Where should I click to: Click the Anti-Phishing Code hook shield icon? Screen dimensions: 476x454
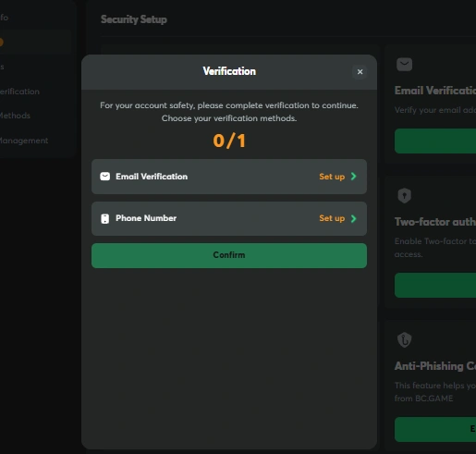(x=404, y=339)
